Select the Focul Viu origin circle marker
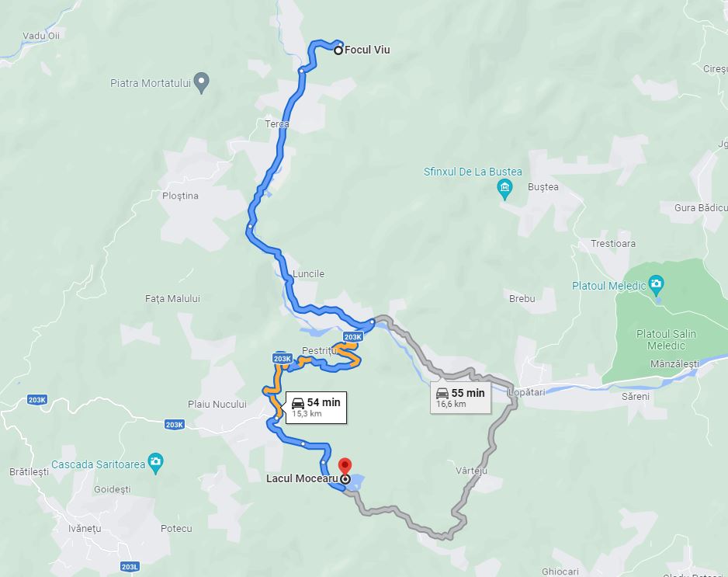Image resolution: width=728 pixels, height=577 pixels. [x=338, y=50]
